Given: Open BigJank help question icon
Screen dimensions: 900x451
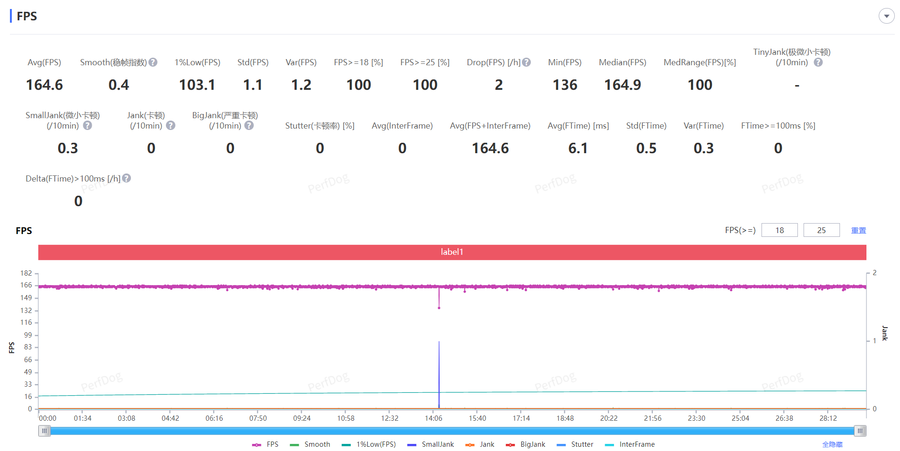Looking at the screenshot, I should click(249, 126).
